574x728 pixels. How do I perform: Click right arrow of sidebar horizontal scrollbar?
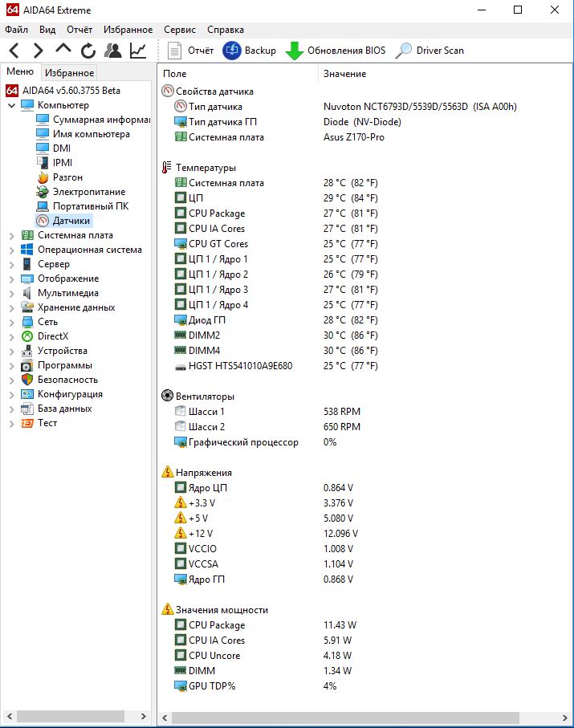point(144,717)
